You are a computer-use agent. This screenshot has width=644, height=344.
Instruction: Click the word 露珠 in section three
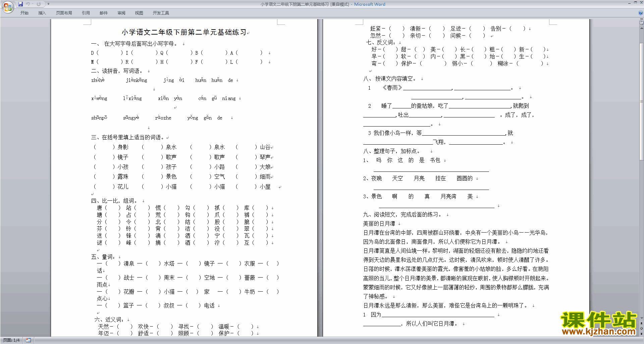pos(123,177)
